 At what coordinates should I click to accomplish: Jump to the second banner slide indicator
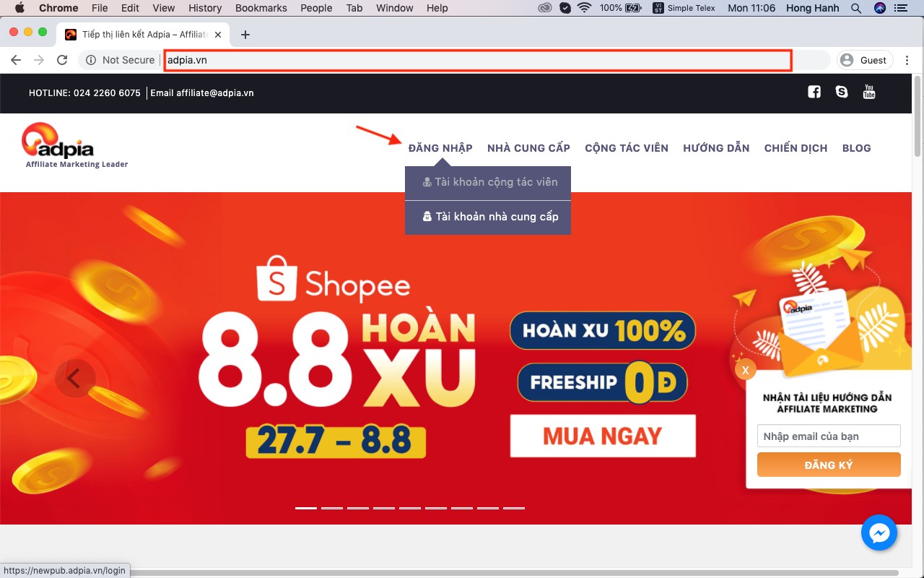[332, 508]
